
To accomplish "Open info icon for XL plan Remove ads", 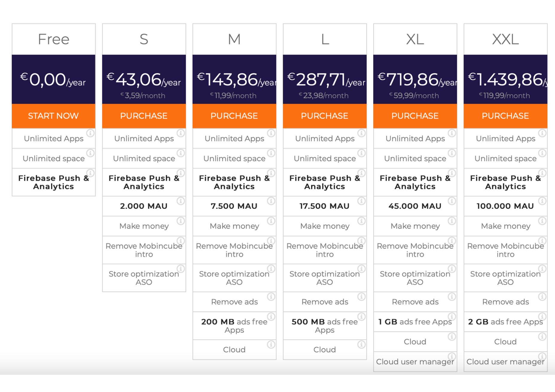I will [x=452, y=297].
